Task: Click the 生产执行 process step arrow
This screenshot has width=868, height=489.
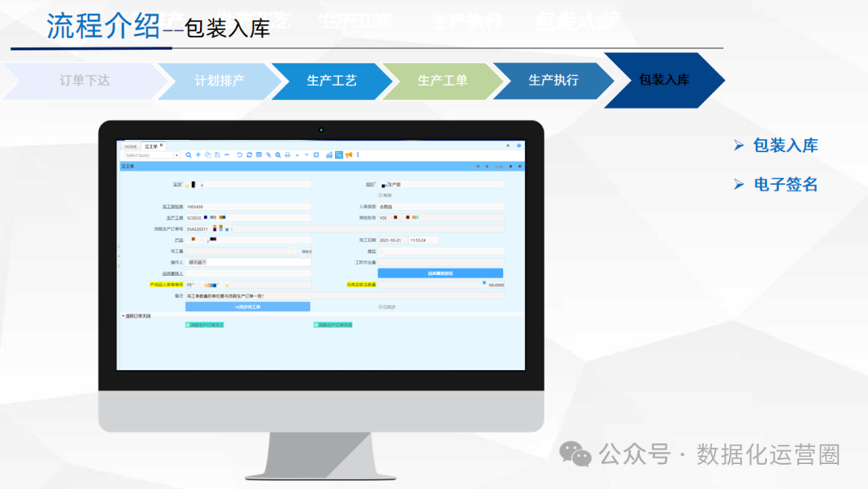Action: click(554, 81)
